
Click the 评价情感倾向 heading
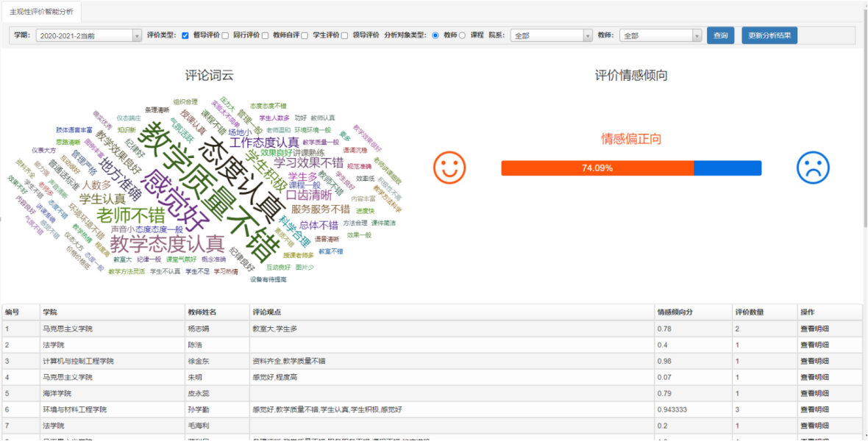[x=631, y=76]
